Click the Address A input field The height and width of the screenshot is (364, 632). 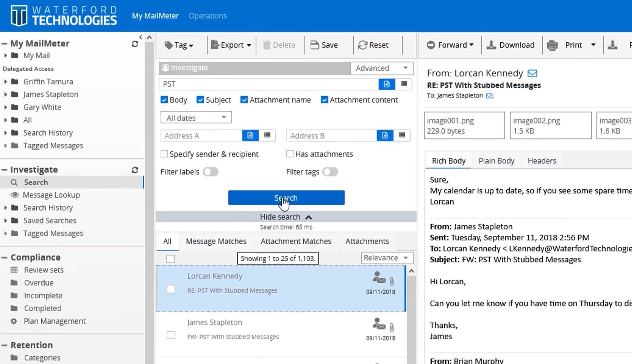click(202, 135)
